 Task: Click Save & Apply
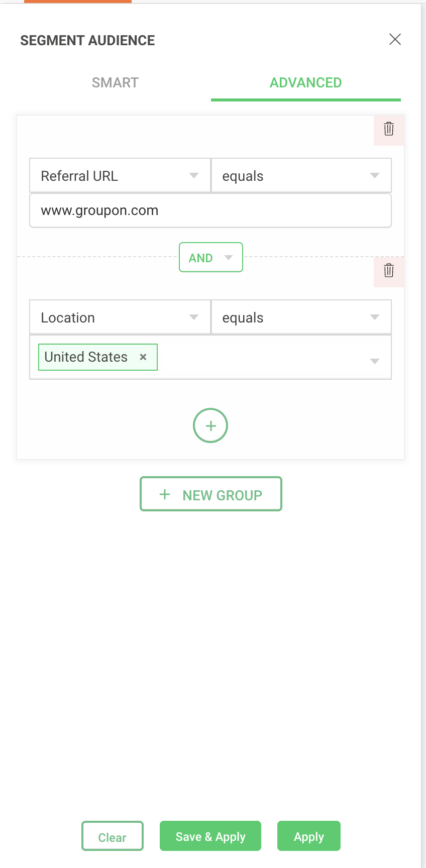click(x=210, y=836)
